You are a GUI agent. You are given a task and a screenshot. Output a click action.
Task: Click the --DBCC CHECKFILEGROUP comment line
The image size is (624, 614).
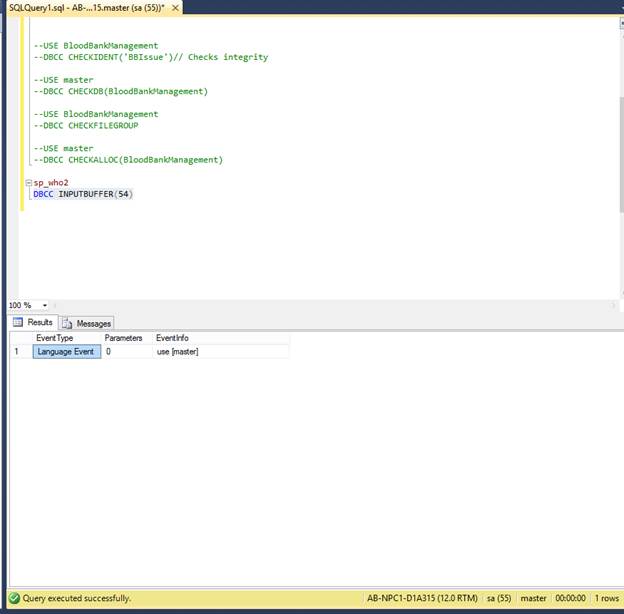pyautogui.click(x=86, y=126)
